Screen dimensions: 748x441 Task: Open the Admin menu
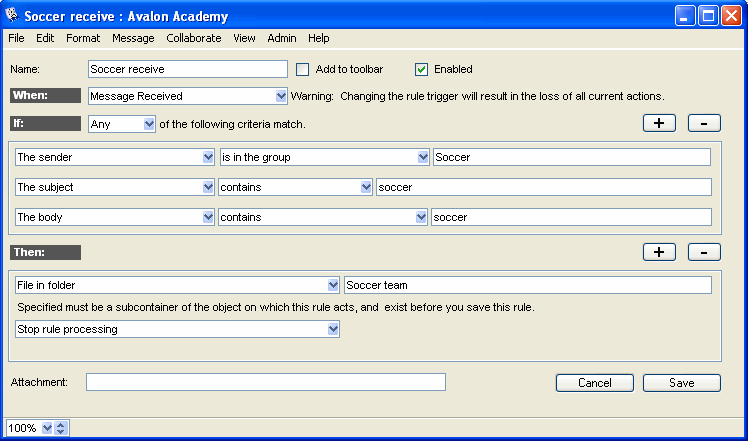[x=281, y=38]
